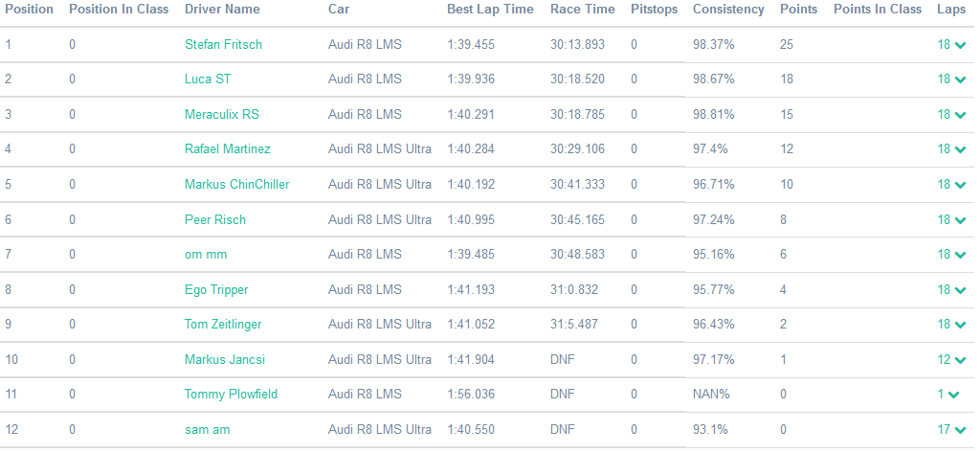
Task: Open Ego Tripper driver link
Action: (x=216, y=289)
